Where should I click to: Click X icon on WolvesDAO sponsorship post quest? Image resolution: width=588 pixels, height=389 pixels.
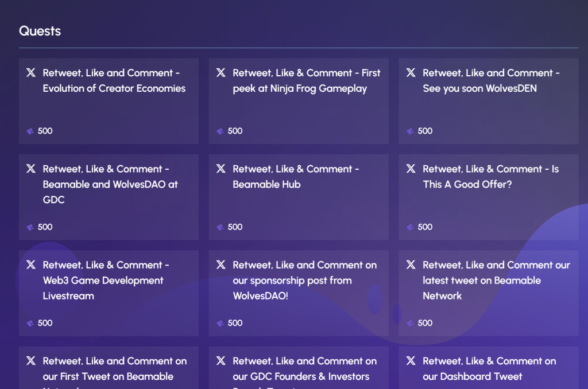221,264
